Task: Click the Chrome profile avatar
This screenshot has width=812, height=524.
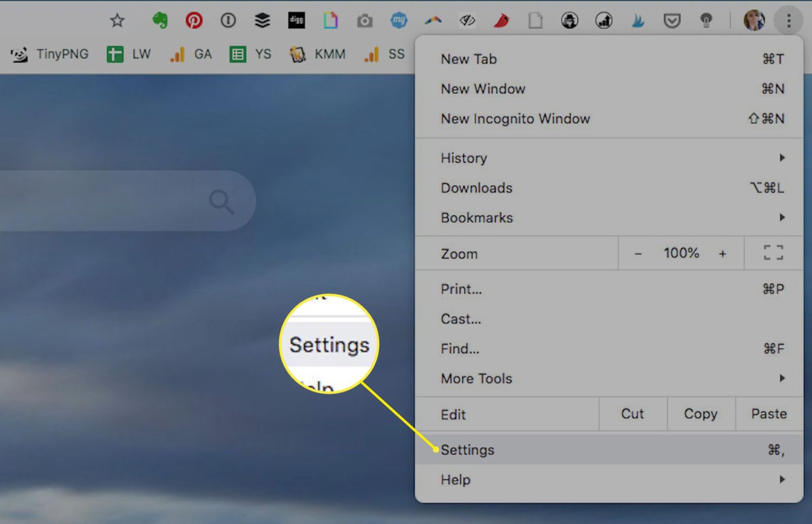Action: click(755, 20)
